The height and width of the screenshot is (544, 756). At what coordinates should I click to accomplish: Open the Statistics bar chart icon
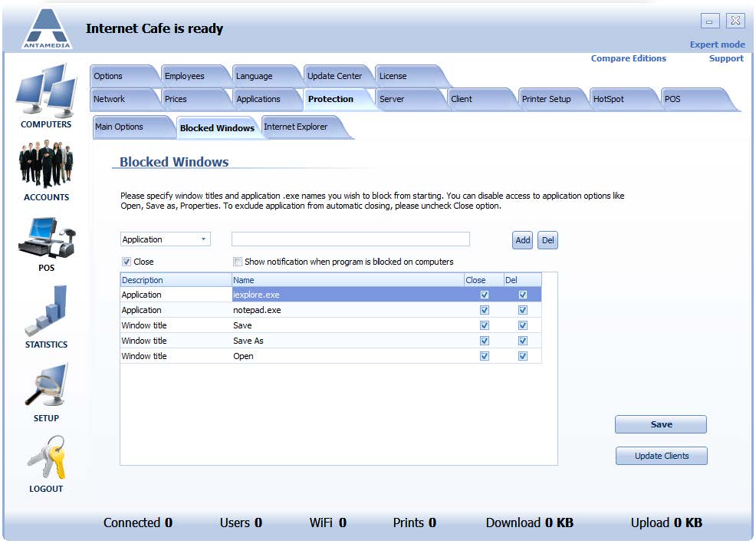46,312
